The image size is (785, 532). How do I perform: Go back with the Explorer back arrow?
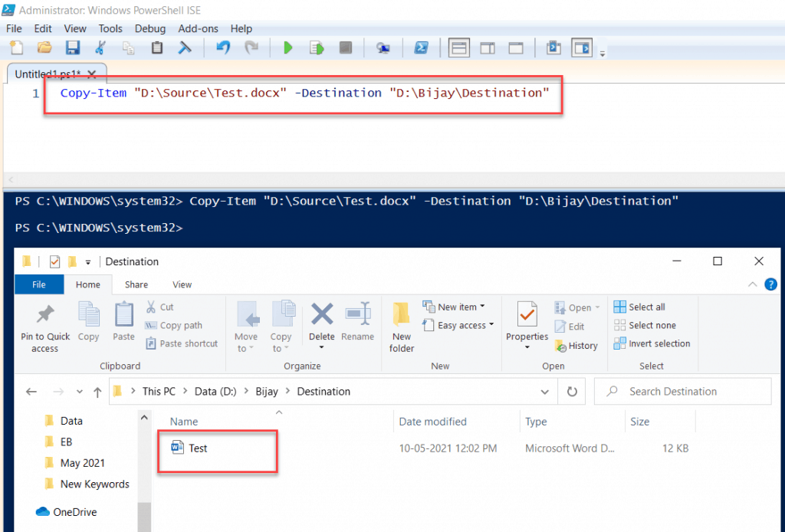[31, 392]
